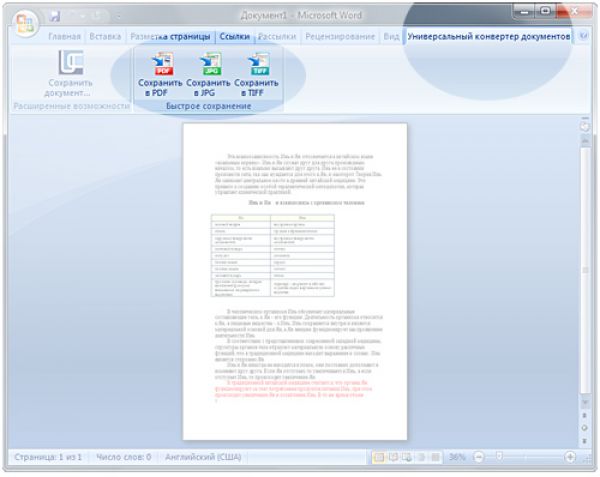600x477 pixels.
Task: Click the Select Browse Object round button
Action: coord(584,428)
